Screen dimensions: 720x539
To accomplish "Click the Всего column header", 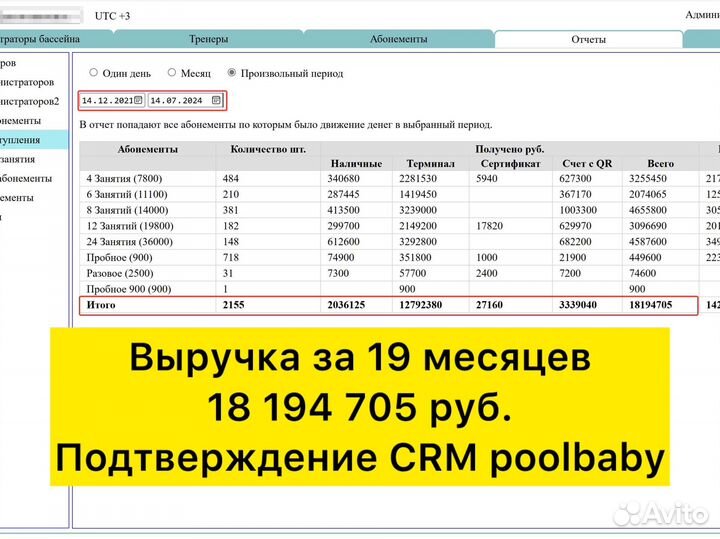I will 660,164.
